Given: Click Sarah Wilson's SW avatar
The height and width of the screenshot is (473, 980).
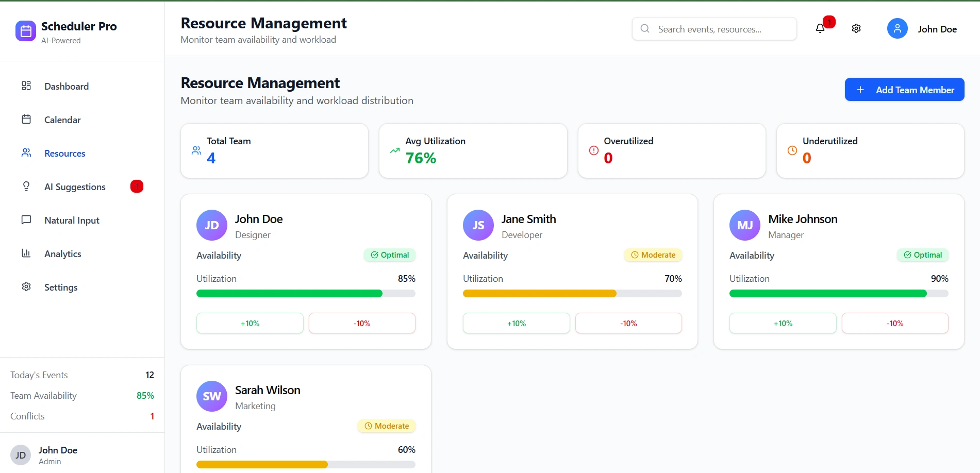Looking at the screenshot, I should (212, 396).
